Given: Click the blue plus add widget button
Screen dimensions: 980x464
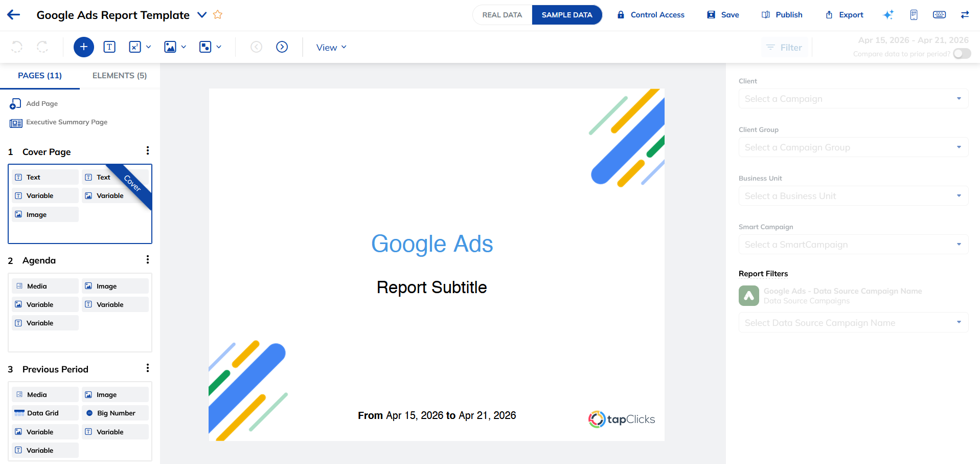Looking at the screenshot, I should [x=84, y=47].
